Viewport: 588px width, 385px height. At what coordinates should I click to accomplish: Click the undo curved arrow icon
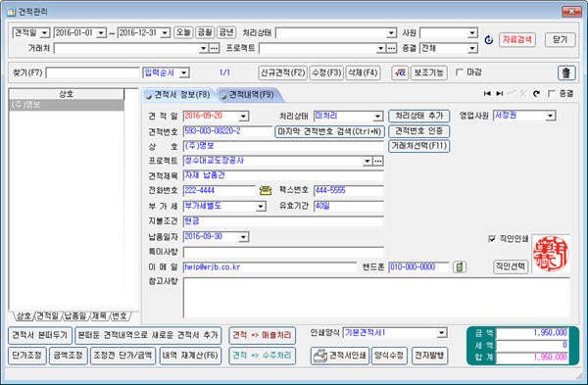tap(537, 94)
